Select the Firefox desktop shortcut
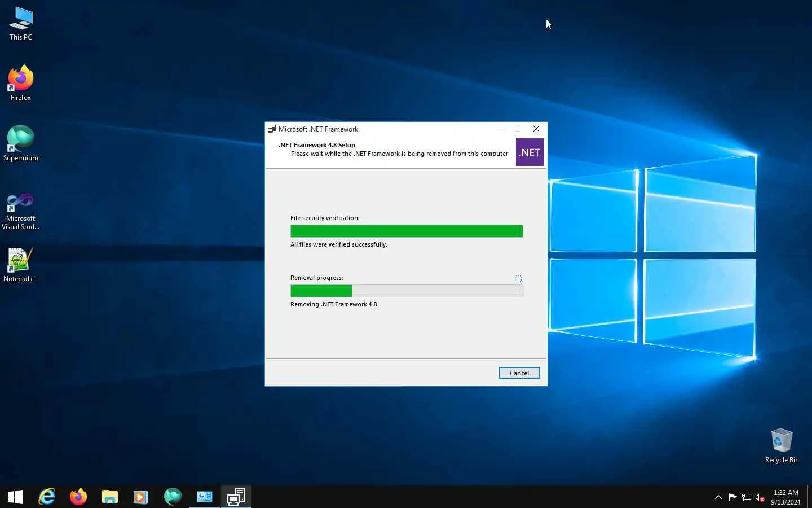 (x=21, y=83)
